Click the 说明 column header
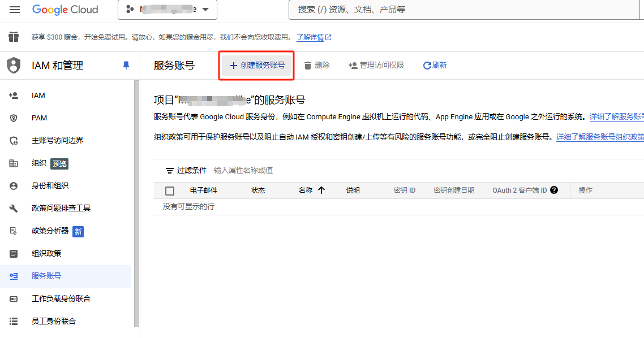This screenshot has height=338, width=644. [x=353, y=190]
